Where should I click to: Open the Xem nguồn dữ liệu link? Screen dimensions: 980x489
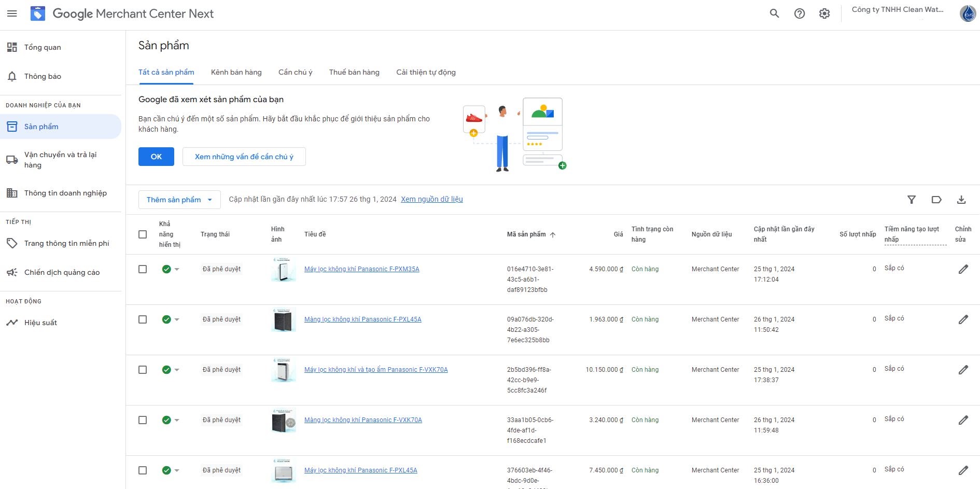[431, 199]
